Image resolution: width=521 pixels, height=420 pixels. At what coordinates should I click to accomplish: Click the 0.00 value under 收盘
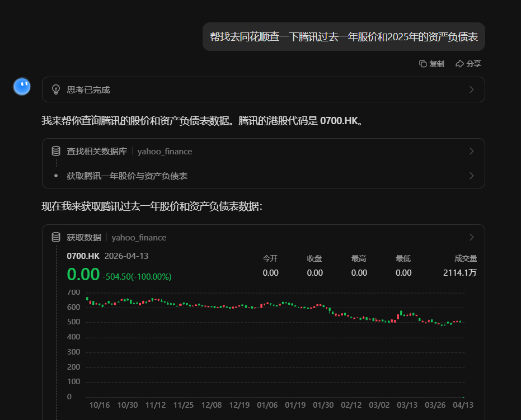tap(315, 273)
